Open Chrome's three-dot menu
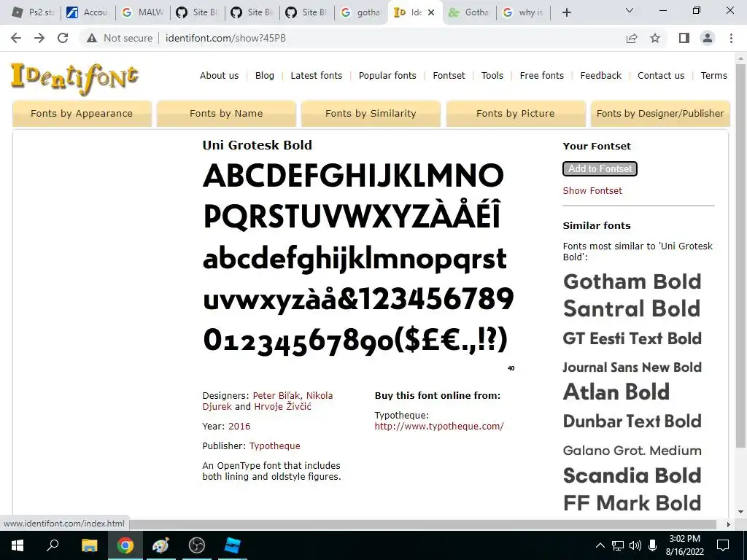The width and height of the screenshot is (747, 560). tap(731, 38)
